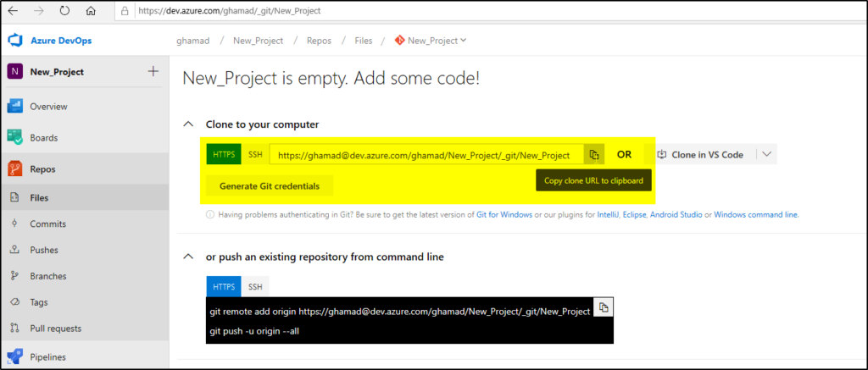Reload the page with refresh icon
Viewport: 868px width, 370px height.
click(x=64, y=10)
